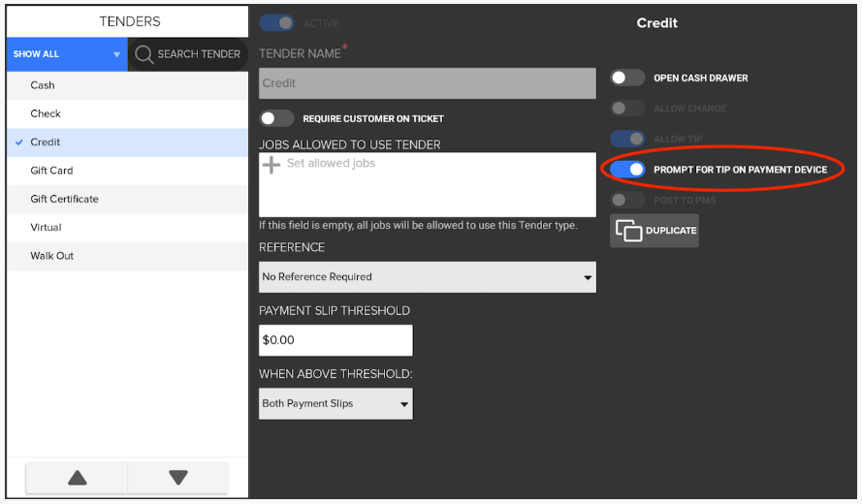The image size is (862, 504).
Task: Open the When Above Threshold dropdown
Action: point(335,404)
